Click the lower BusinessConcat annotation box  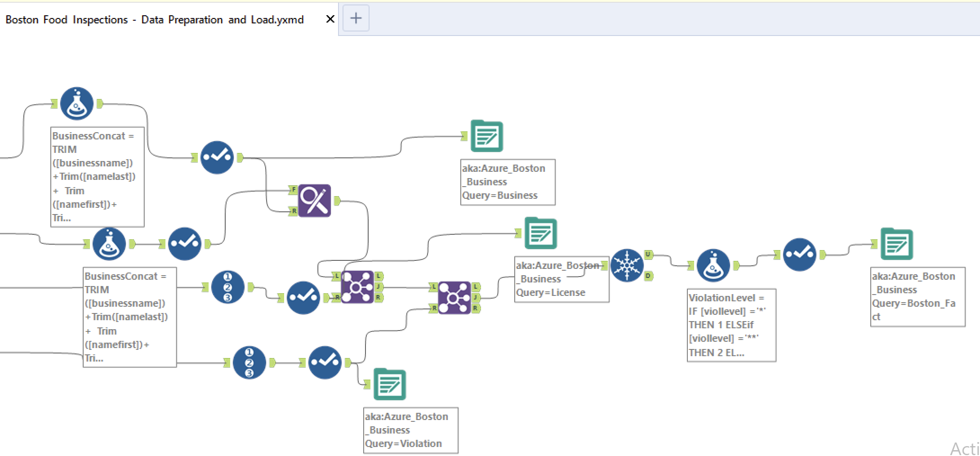[130, 317]
